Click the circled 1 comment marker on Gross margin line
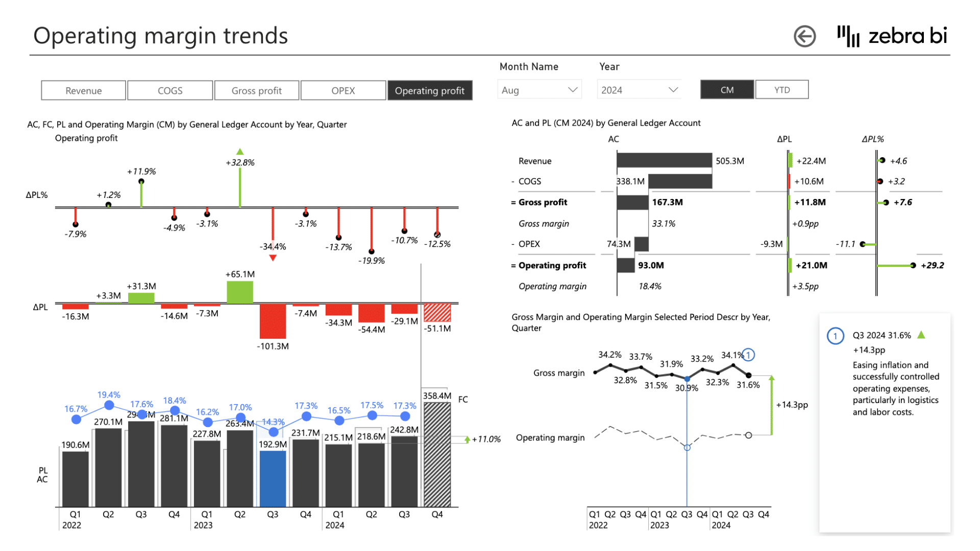 748,355
